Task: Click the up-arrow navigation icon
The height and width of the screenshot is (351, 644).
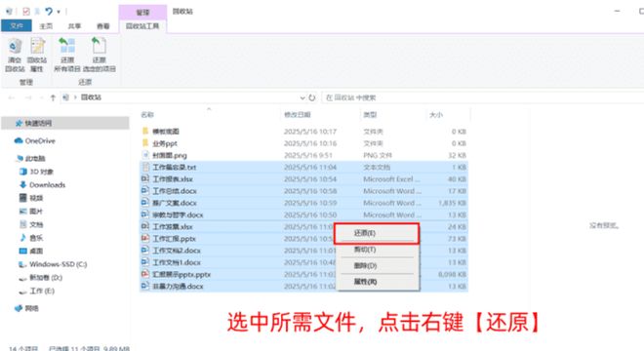Action: coord(53,97)
